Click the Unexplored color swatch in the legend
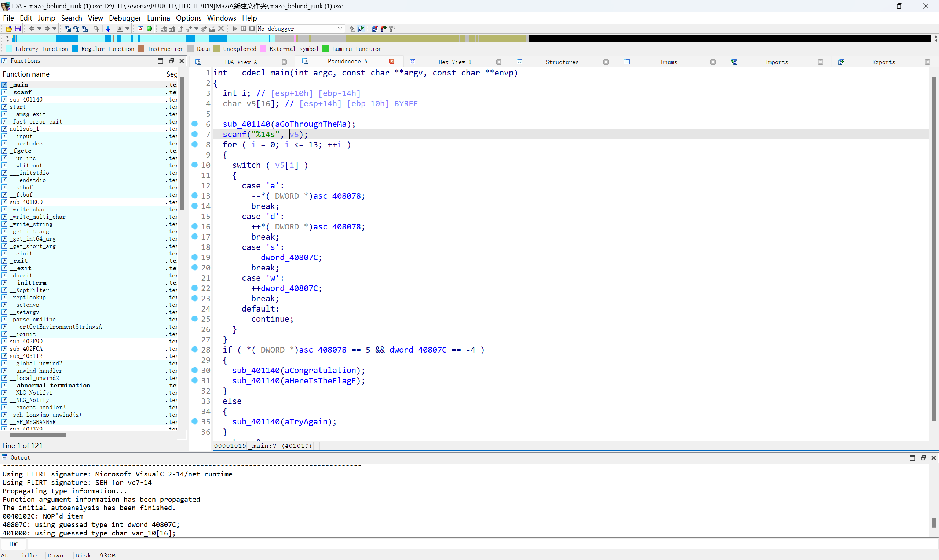Viewport: 939px width, 560px height. 217,49
